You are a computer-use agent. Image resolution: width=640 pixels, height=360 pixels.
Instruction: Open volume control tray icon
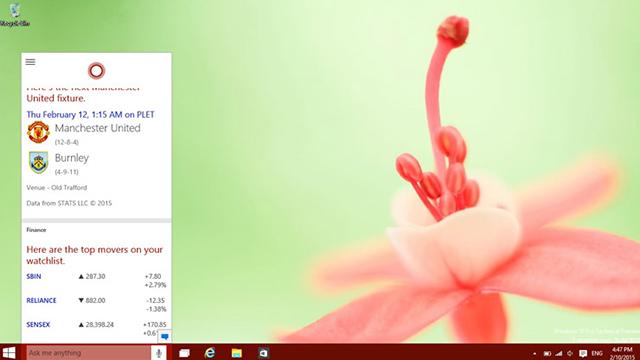[x=570, y=353]
